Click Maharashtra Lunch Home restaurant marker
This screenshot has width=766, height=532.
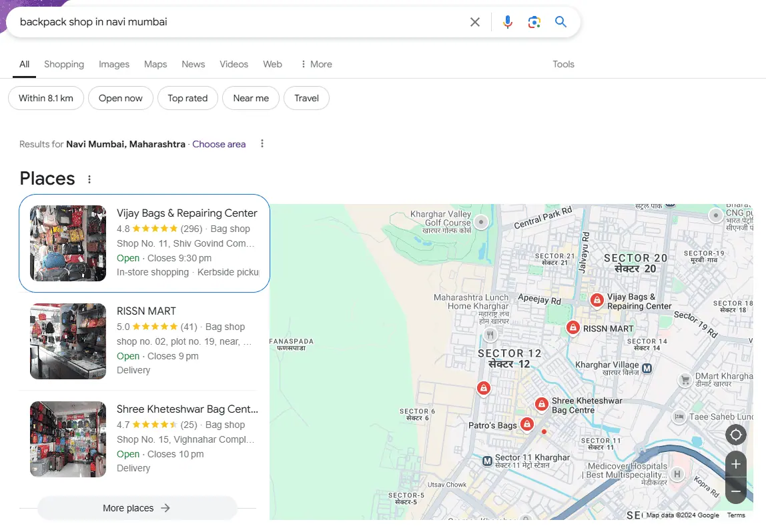pos(490,334)
